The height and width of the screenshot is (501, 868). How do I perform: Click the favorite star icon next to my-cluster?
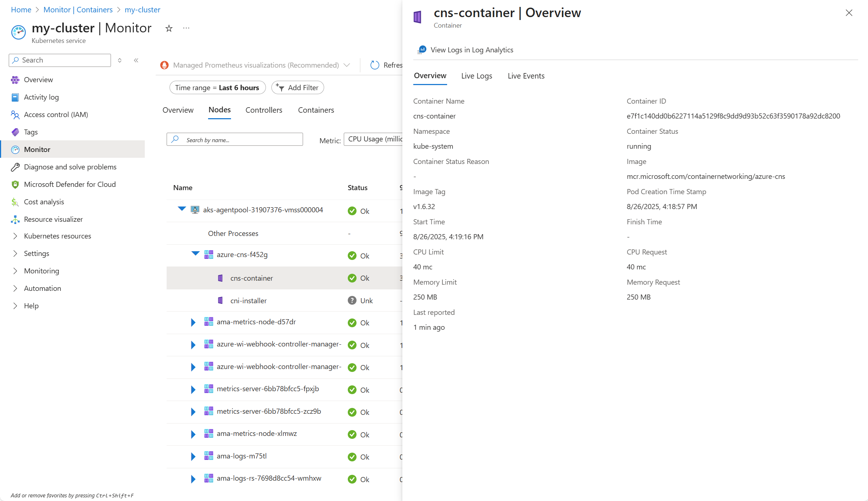tap(169, 28)
